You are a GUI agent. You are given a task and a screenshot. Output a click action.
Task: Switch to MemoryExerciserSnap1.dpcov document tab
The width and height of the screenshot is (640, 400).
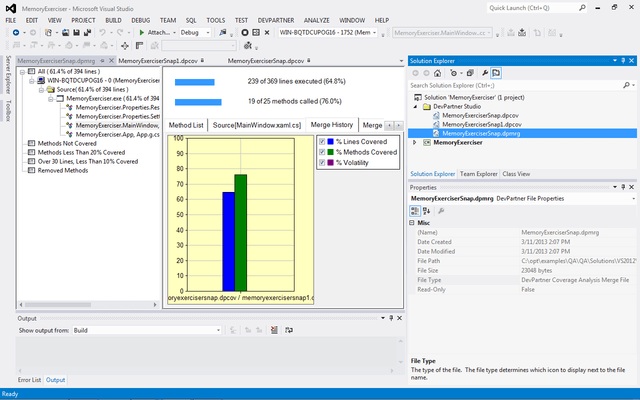[158, 61]
